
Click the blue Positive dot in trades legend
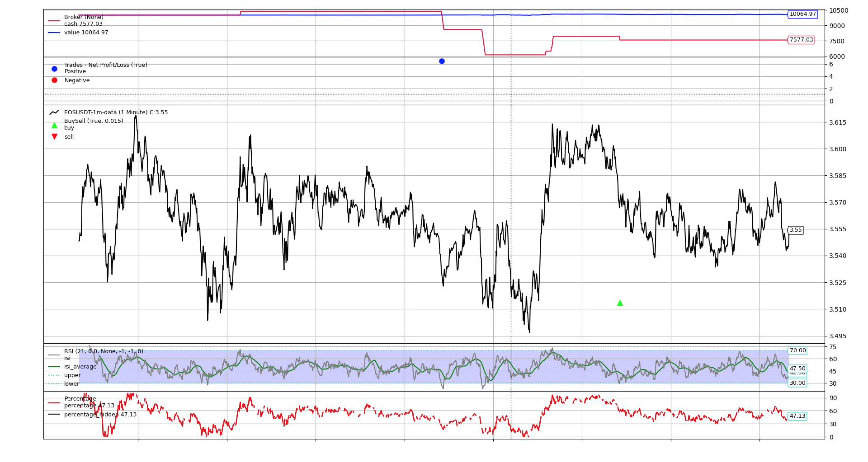pos(54,69)
